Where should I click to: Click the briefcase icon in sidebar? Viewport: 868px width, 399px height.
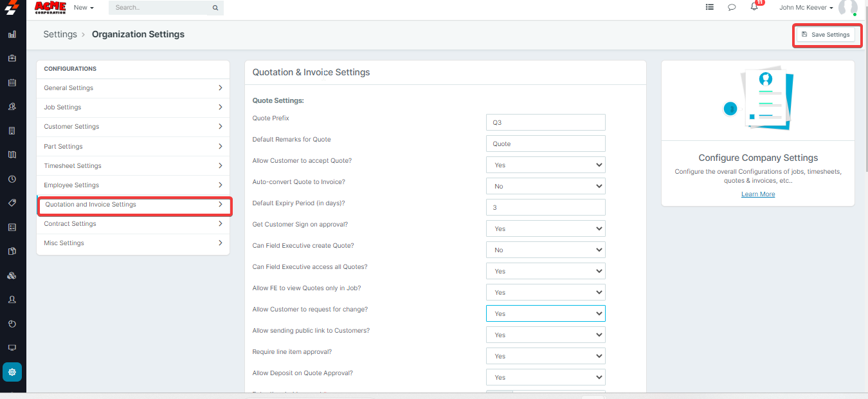point(12,58)
